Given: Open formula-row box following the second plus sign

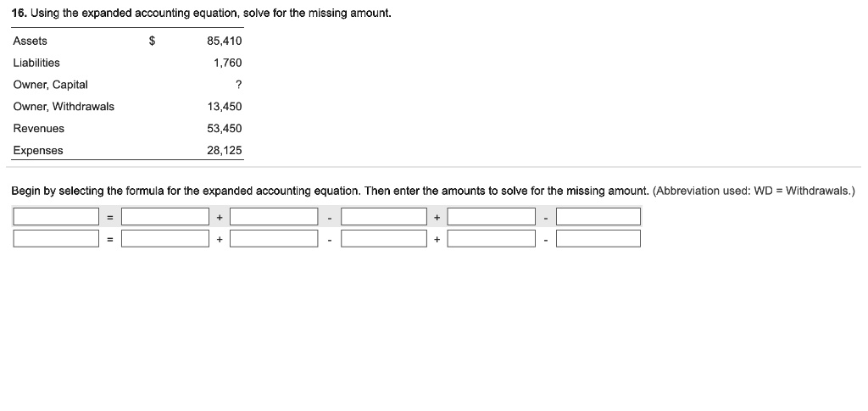Looking at the screenshot, I should (491, 217).
